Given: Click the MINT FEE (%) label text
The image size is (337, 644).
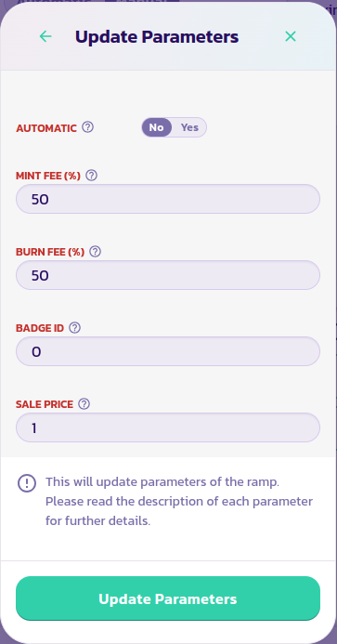Looking at the screenshot, I should tap(48, 176).
